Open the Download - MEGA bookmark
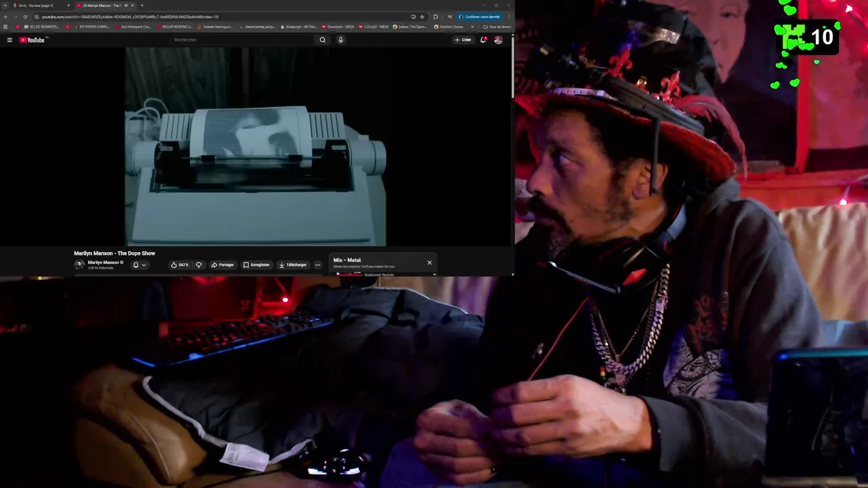Viewport: 868px width, 488px height. pos(338,27)
